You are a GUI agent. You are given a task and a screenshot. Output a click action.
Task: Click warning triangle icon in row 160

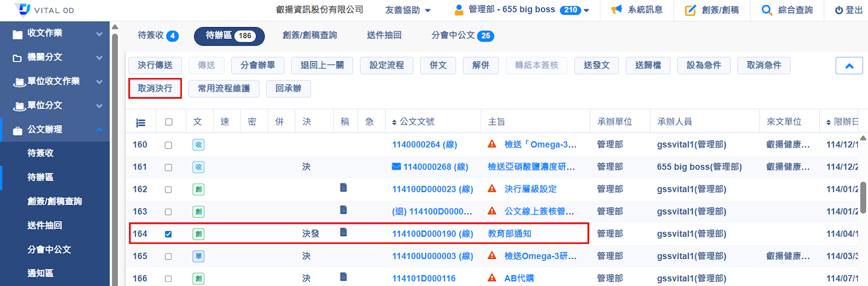coord(492,144)
